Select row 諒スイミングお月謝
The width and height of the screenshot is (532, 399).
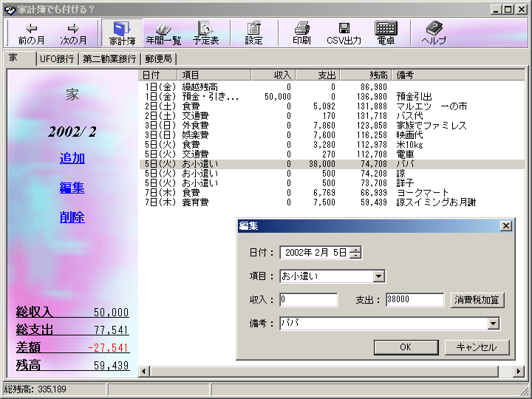pos(332,202)
